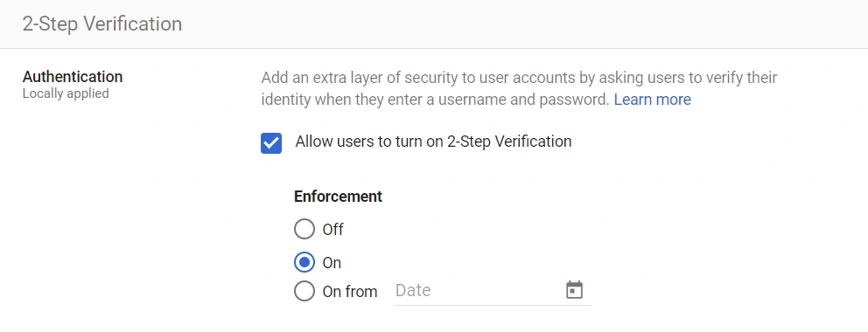The image size is (868, 332).
Task: Click the white checkmark in the blue checkbox
Action: point(271,143)
